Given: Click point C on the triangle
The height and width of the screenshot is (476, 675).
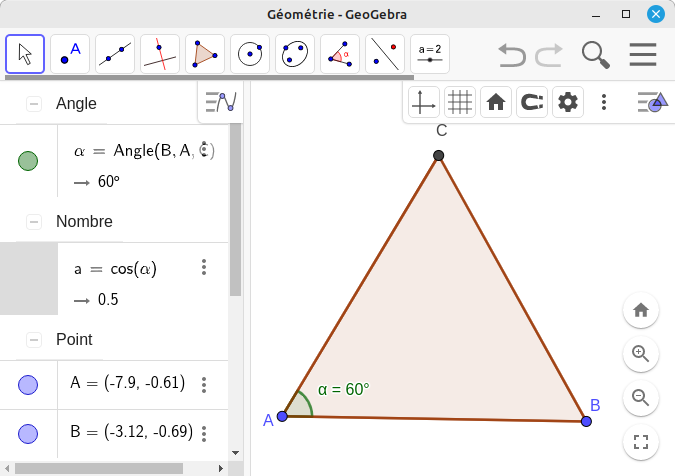Looking at the screenshot, I should [438, 155].
